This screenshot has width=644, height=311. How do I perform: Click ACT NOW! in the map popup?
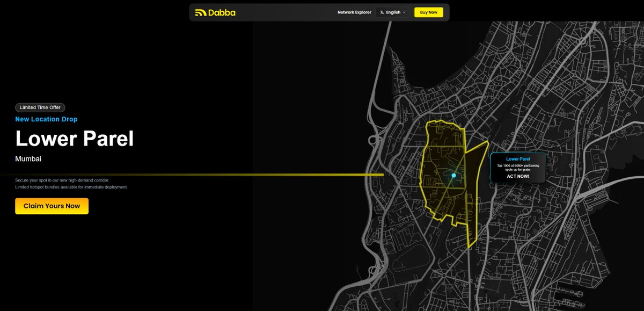click(518, 176)
